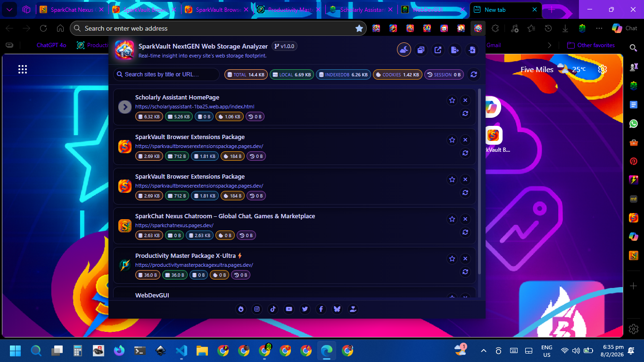Expand the Scholarly Assistant HomePage row

125,107
